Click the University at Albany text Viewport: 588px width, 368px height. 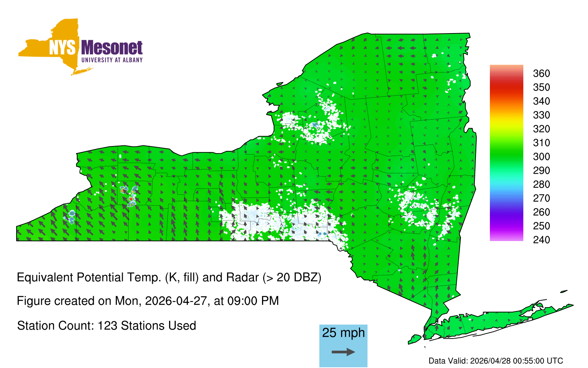(112, 60)
